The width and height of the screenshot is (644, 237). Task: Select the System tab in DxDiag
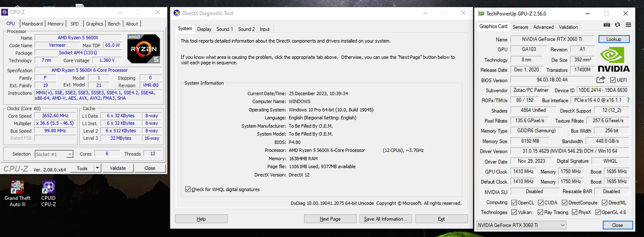tap(185, 29)
